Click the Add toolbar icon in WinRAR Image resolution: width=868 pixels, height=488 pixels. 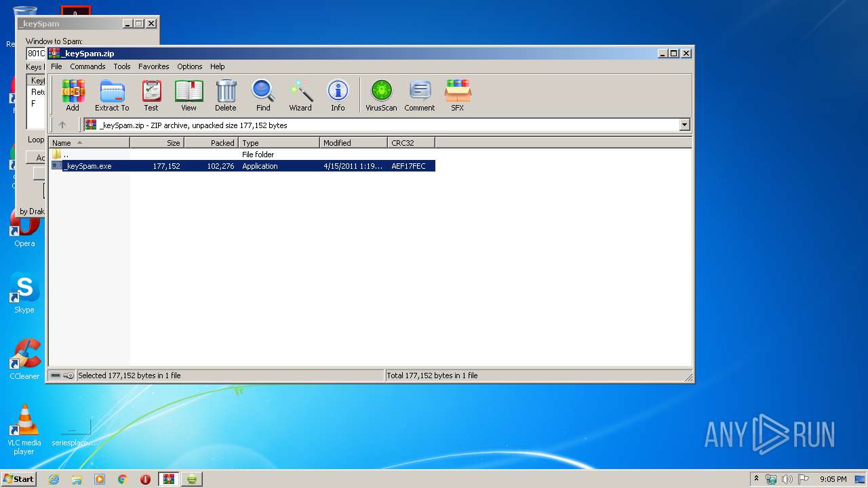coord(73,95)
